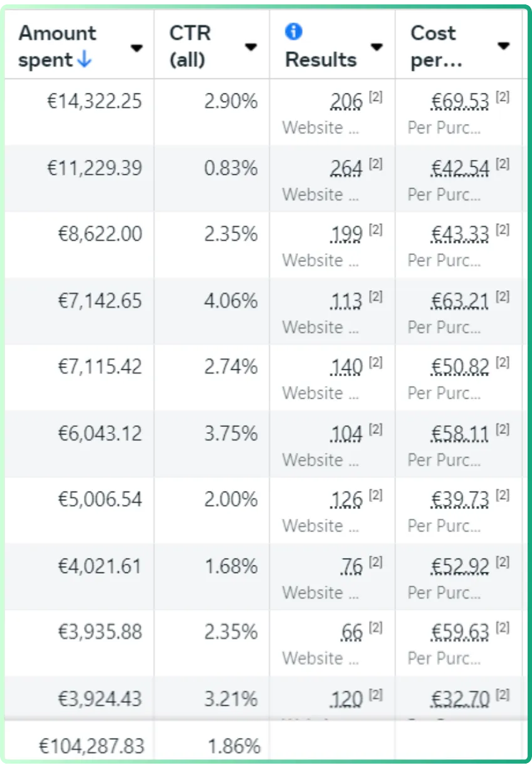532x768 pixels.
Task: Select the €4,021.61 amount spent cell
Action: [x=80, y=577]
